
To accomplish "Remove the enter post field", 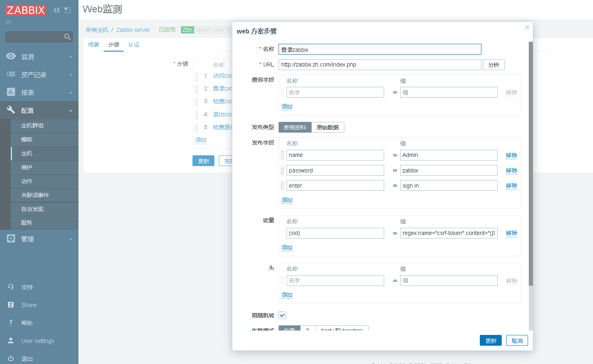I will point(512,186).
